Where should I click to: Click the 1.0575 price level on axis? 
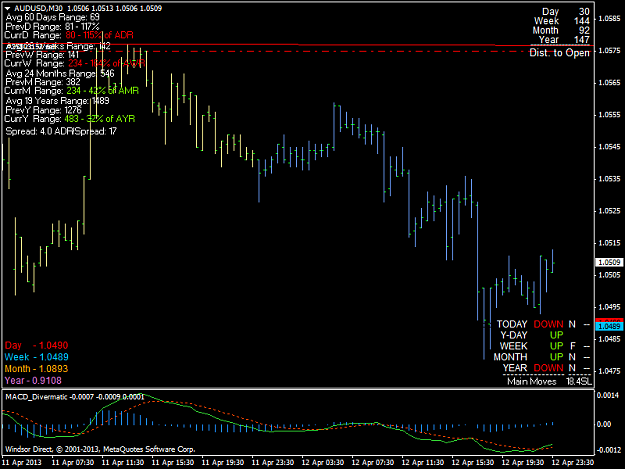610,51
